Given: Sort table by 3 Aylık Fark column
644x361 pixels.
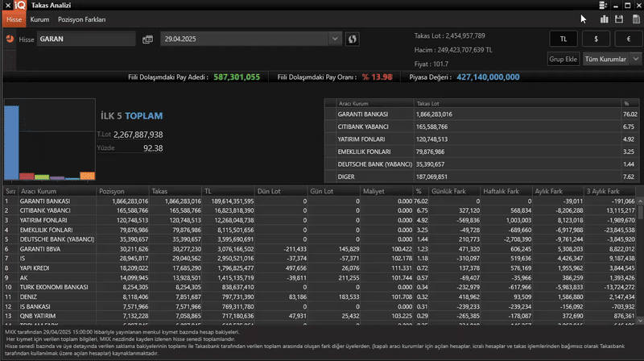Looking at the screenshot, I should (x=609, y=191).
